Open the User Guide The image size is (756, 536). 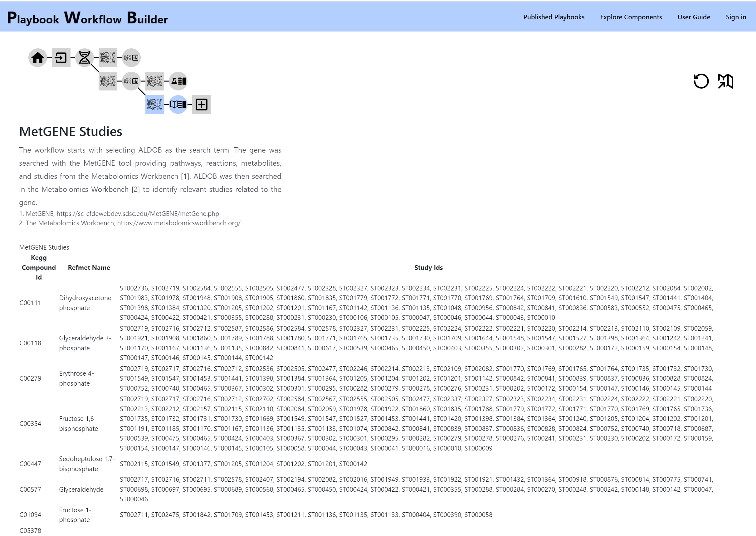[694, 17]
